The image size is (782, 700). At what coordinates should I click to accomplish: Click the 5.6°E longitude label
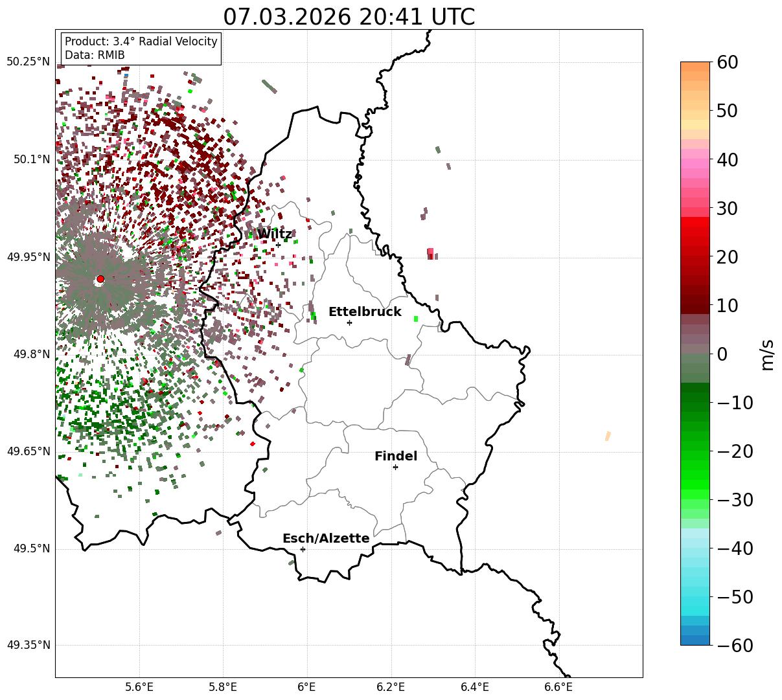click(139, 687)
